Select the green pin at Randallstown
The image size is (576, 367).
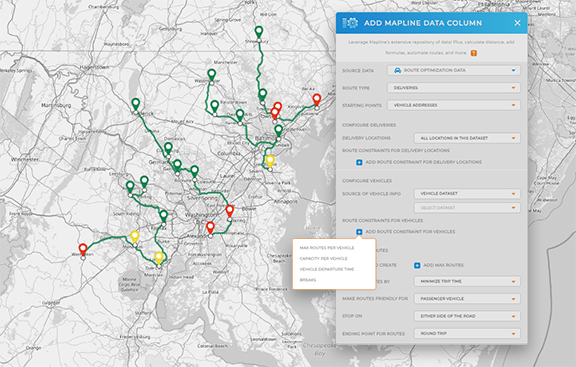(x=240, y=116)
